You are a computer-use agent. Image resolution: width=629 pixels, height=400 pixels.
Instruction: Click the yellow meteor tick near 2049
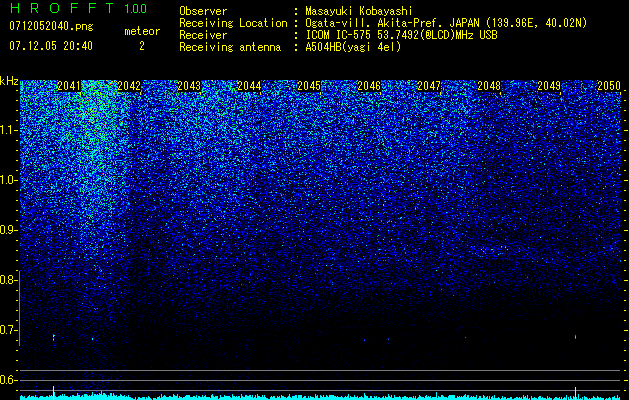pyautogui.click(x=575, y=392)
